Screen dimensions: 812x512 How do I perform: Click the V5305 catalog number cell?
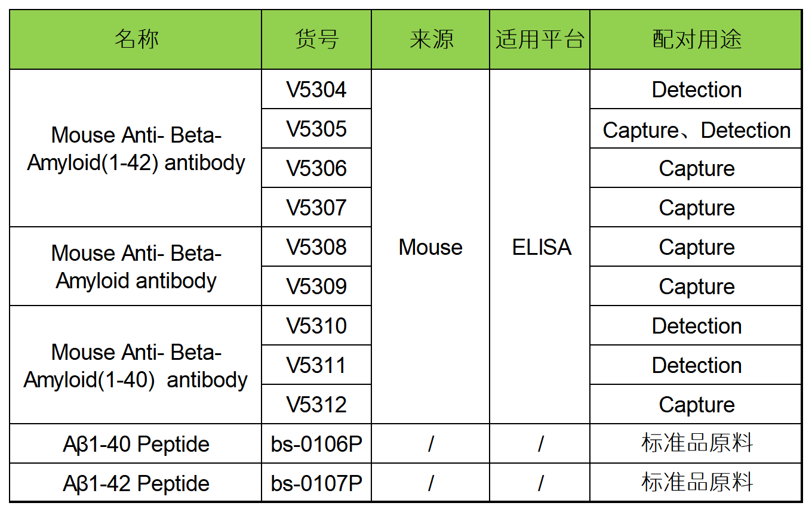tap(316, 129)
